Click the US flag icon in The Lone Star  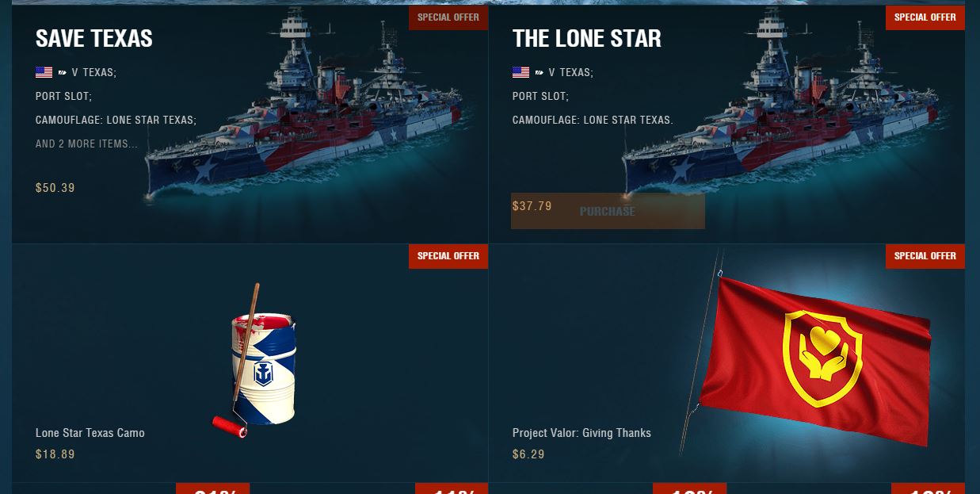(x=521, y=72)
